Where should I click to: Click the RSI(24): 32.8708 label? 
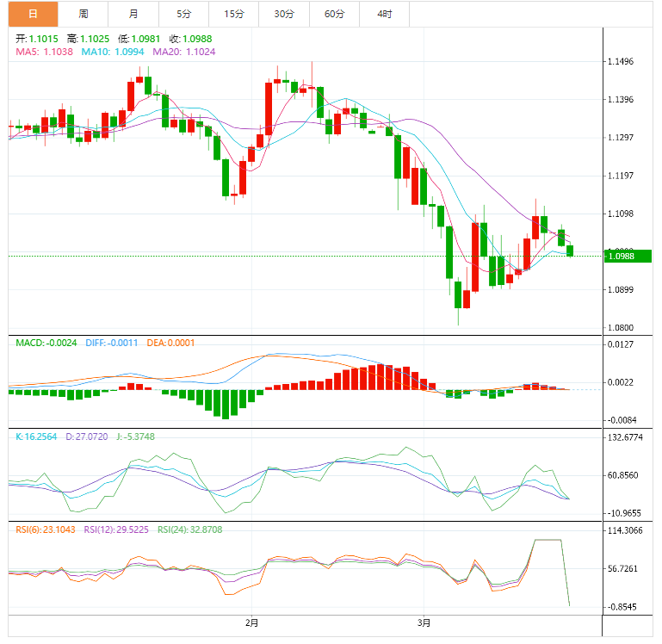[x=190, y=529]
